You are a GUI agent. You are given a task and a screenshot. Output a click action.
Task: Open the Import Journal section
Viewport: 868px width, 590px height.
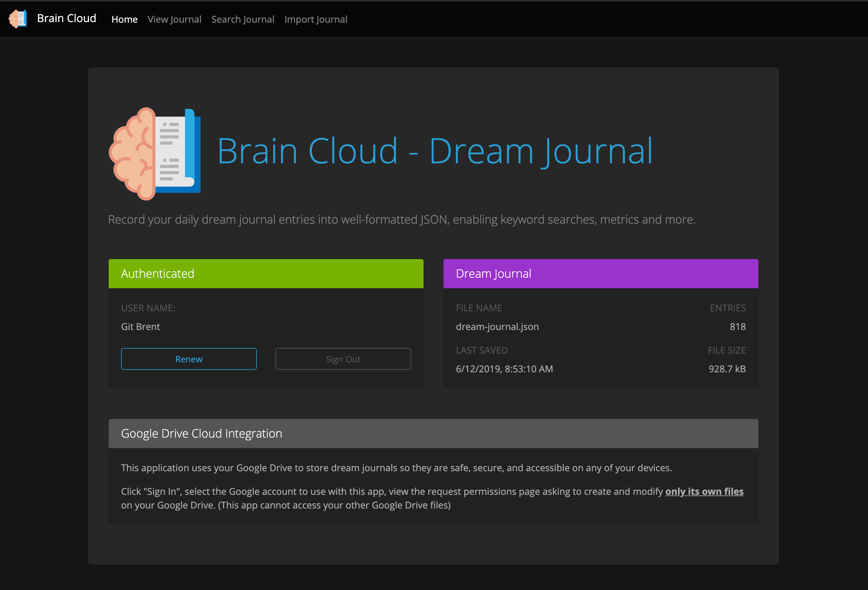[316, 19]
